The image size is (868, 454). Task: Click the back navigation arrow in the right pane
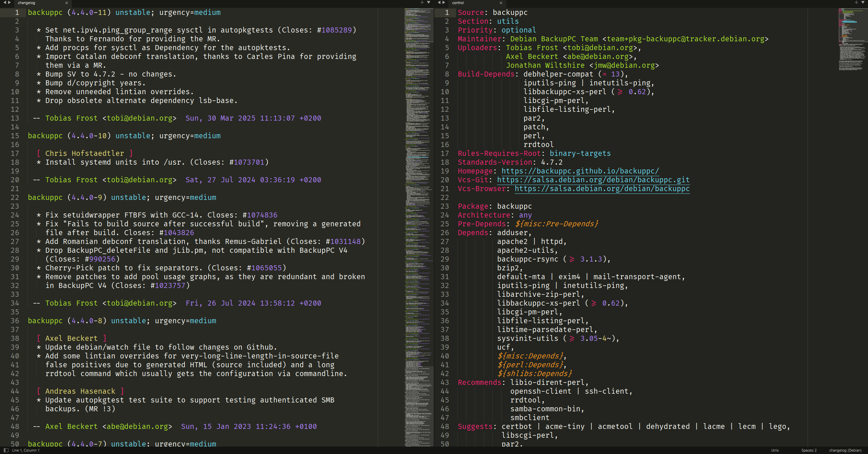click(439, 2)
